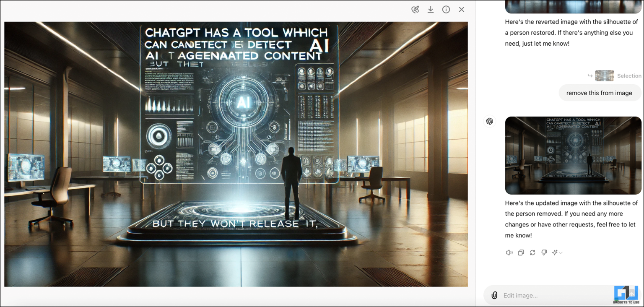This screenshot has width=644, height=307.
Task: Expand the Selection reference chevron
Action: pos(590,75)
